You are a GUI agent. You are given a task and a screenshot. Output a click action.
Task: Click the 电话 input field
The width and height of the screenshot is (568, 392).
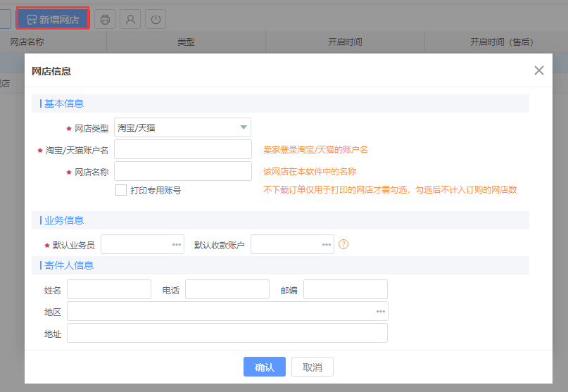pos(227,289)
